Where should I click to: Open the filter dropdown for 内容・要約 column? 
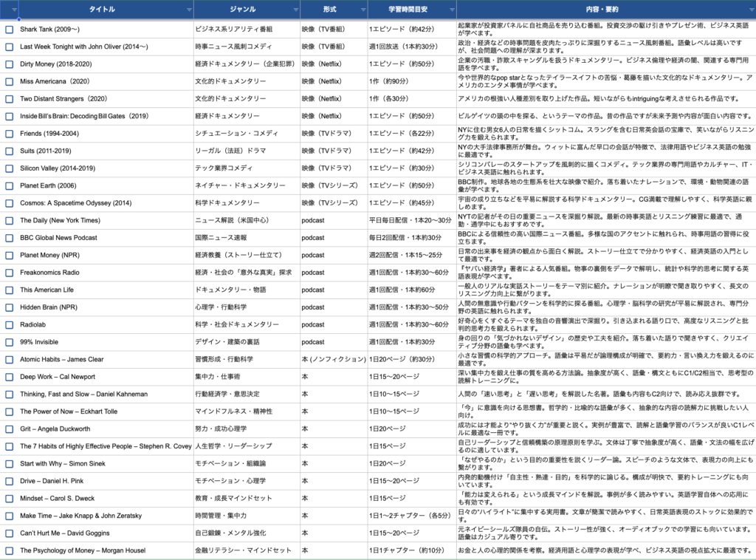pyautogui.click(x=750, y=10)
